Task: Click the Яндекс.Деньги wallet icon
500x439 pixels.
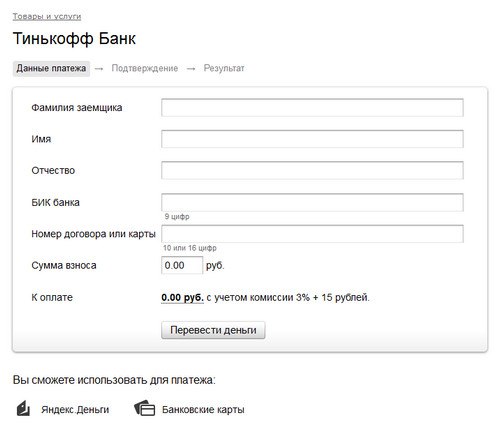Action: click(x=23, y=409)
